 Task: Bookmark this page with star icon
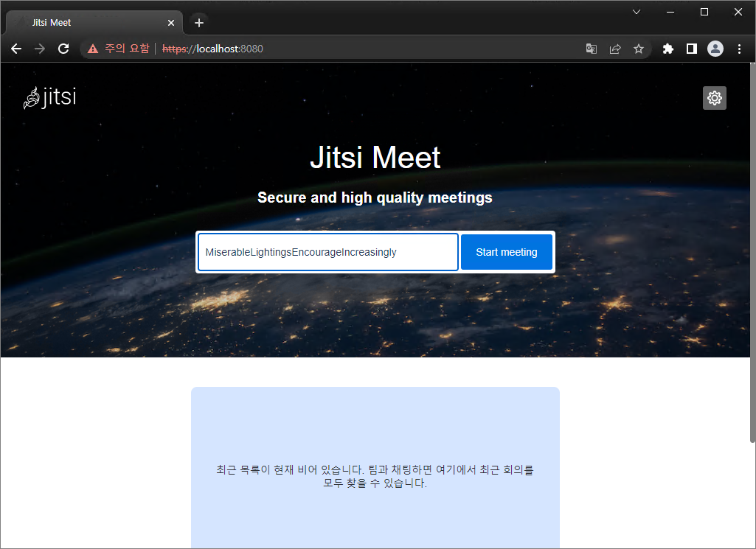(x=638, y=49)
